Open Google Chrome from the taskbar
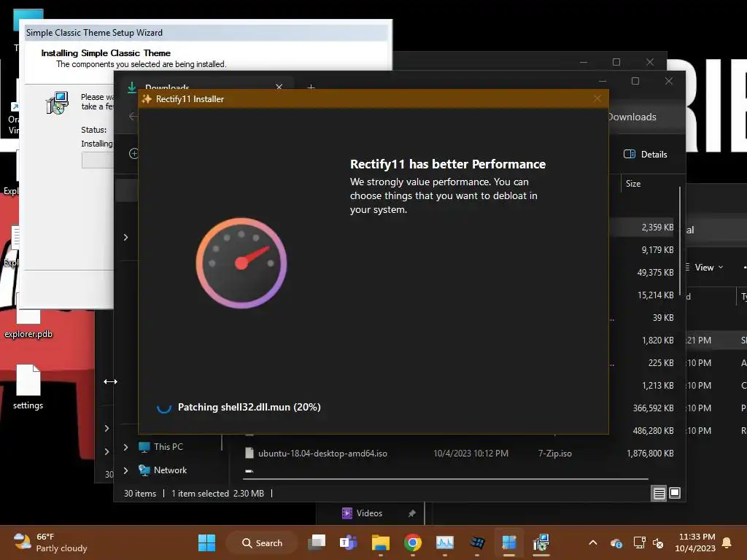Screen dimensions: 747x560 point(413,542)
